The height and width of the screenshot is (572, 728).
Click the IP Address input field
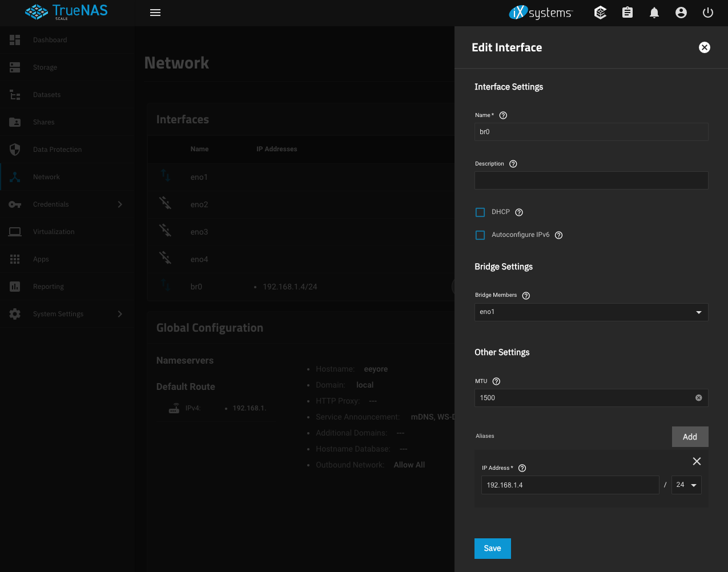click(x=570, y=485)
